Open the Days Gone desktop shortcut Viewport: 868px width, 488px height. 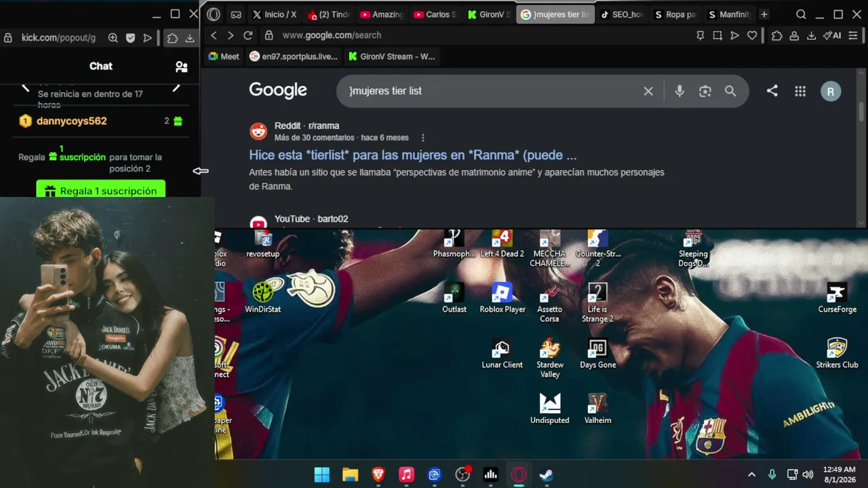pos(597,354)
